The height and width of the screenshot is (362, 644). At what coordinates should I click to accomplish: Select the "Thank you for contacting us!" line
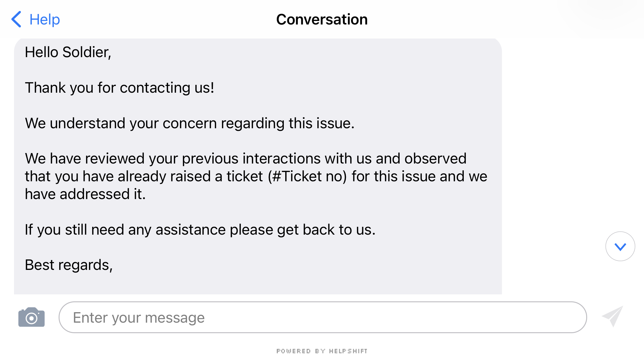120,88
